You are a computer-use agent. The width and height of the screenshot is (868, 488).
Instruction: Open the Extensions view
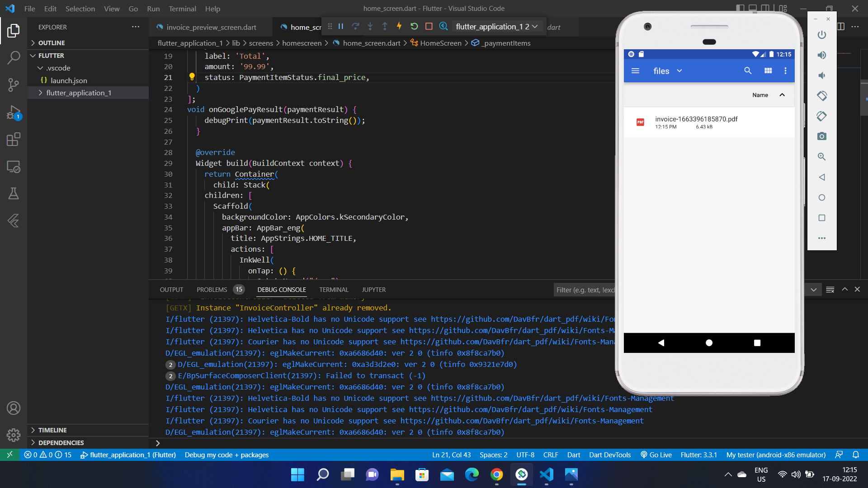point(14,139)
